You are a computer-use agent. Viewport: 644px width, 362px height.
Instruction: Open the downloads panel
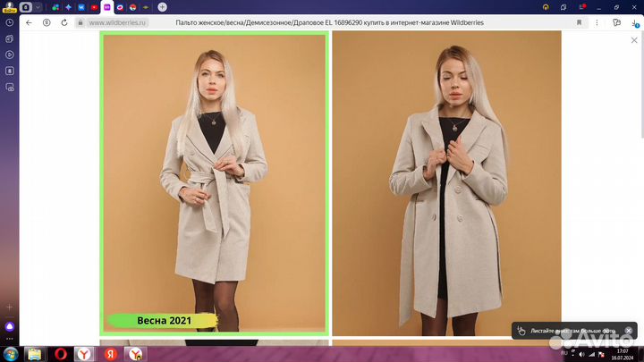pos(634,23)
